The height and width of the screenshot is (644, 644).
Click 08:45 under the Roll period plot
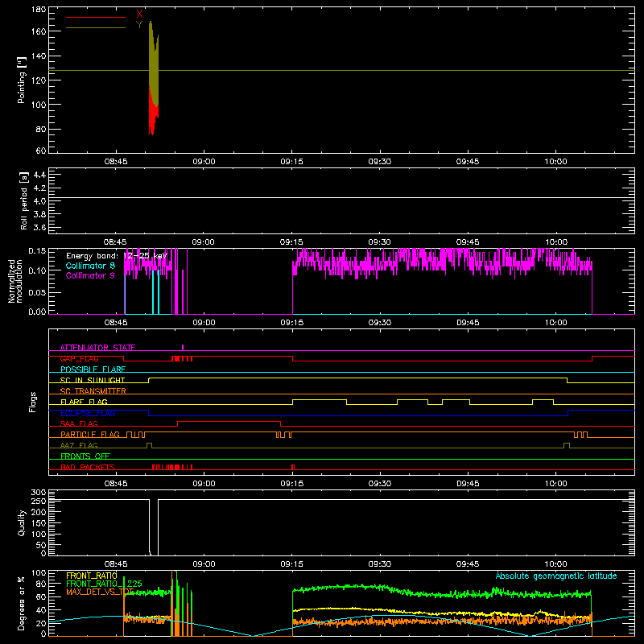(115, 242)
